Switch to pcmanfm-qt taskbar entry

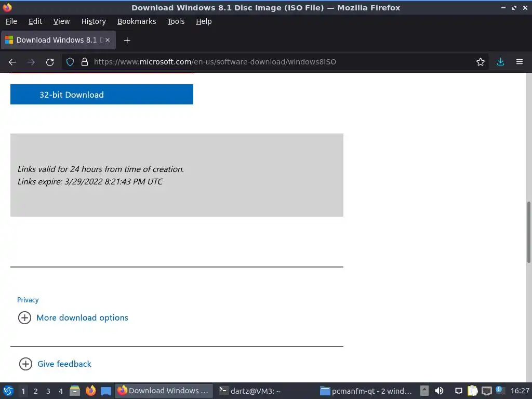click(x=367, y=391)
